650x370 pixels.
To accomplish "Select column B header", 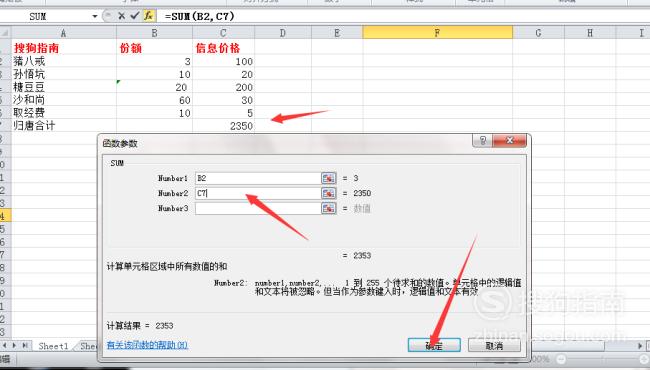I will click(154, 33).
